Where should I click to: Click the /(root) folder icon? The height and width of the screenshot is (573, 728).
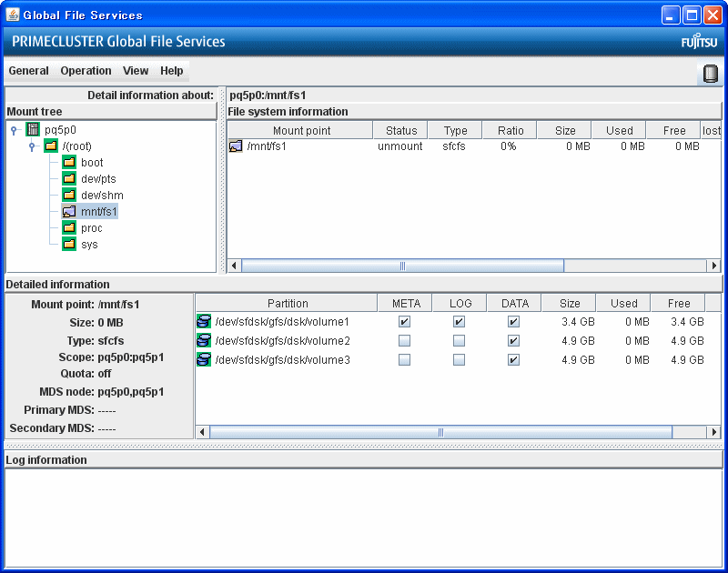click(x=51, y=146)
